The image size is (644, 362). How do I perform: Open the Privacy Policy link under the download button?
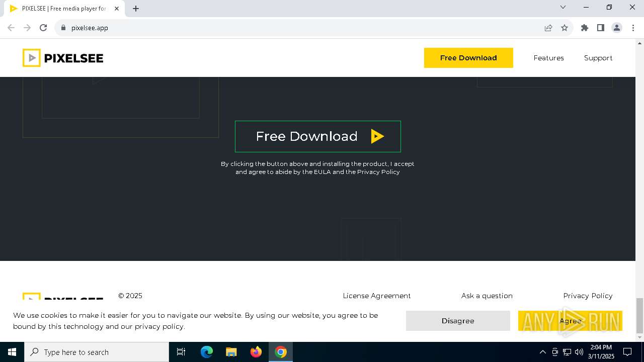tap(378, 172)
